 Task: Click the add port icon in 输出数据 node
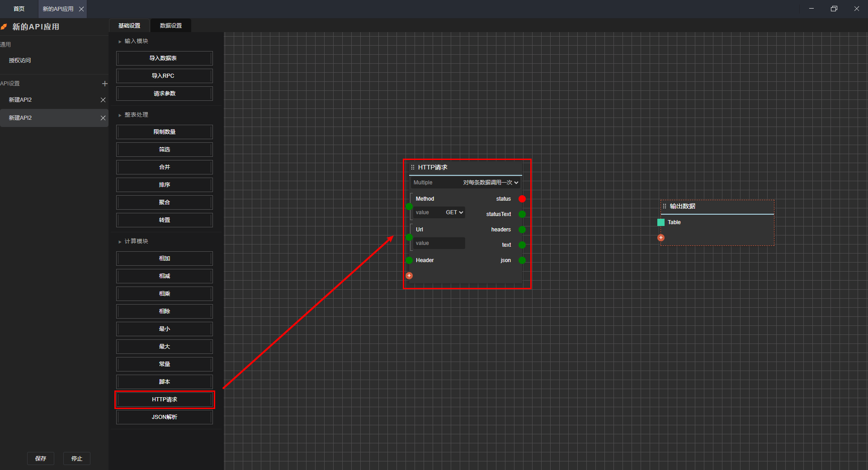click(x=661, y=238)
